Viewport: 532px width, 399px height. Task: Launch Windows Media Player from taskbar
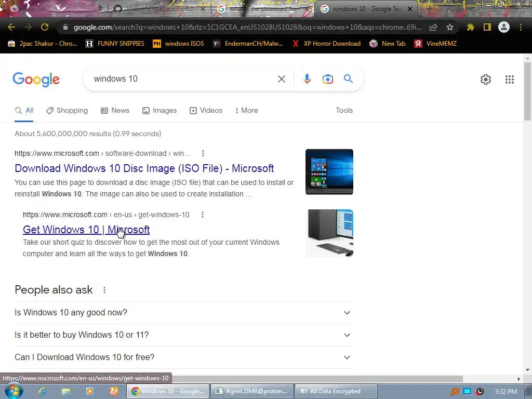click(x=89, y=391)
